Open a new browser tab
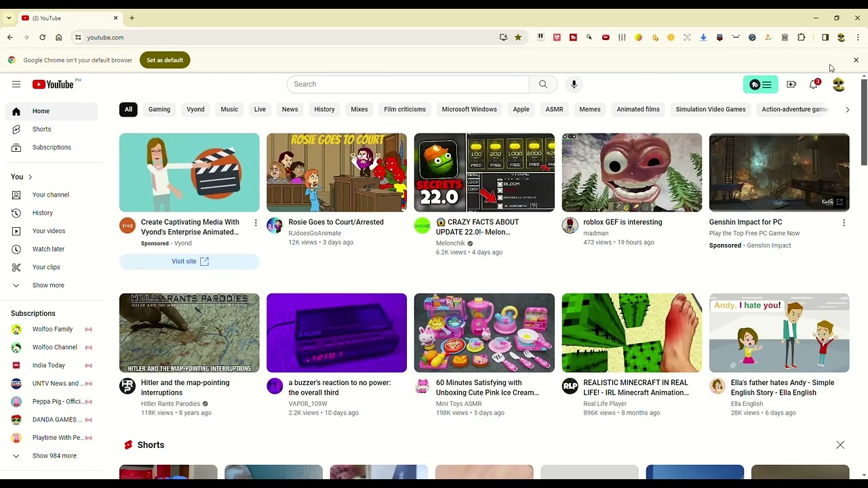868x488 pixels. pyautogui.click(x=132, y=18)
